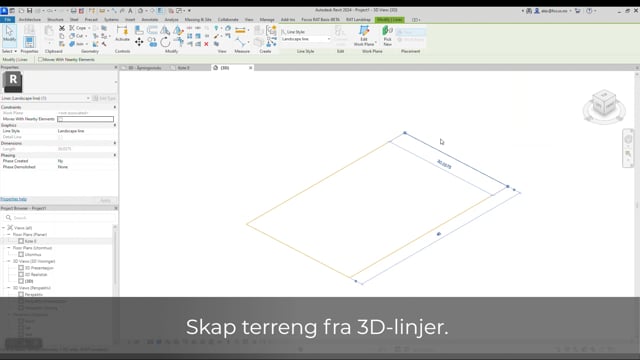Image resolution: width=640 pixels, height=360 pixels.
Task: Collapse the Constraints section
Action: (115, 107)
